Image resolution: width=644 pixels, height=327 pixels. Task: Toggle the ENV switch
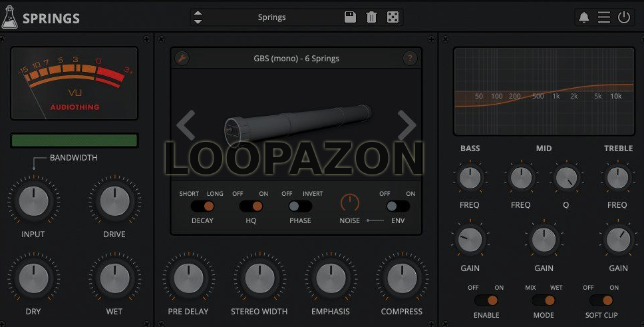click(x=398, y=206)
